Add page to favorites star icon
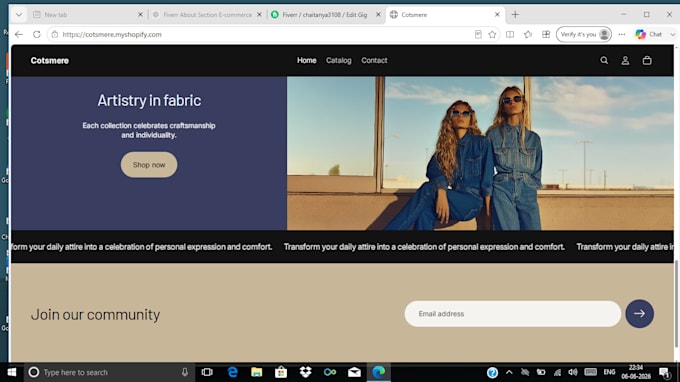This screenshot has height=382, width=680. pyautogui.click(x=492, y=34)
